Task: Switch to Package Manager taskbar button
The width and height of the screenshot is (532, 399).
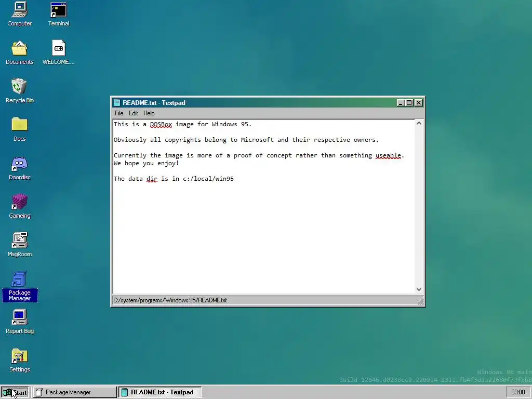Action: click(x=75, y=392)
